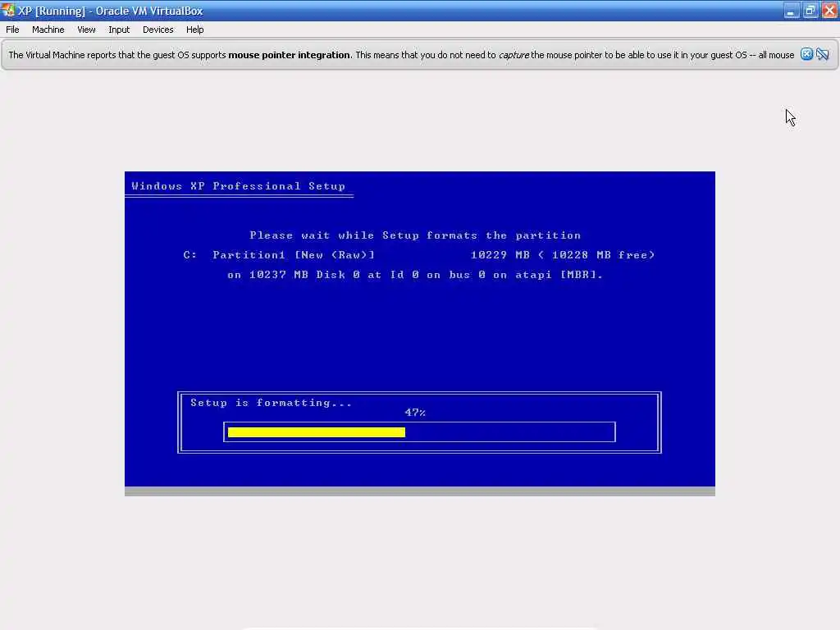Click the 47% progress label
The image size is (840, 630).
coord(415,412)
